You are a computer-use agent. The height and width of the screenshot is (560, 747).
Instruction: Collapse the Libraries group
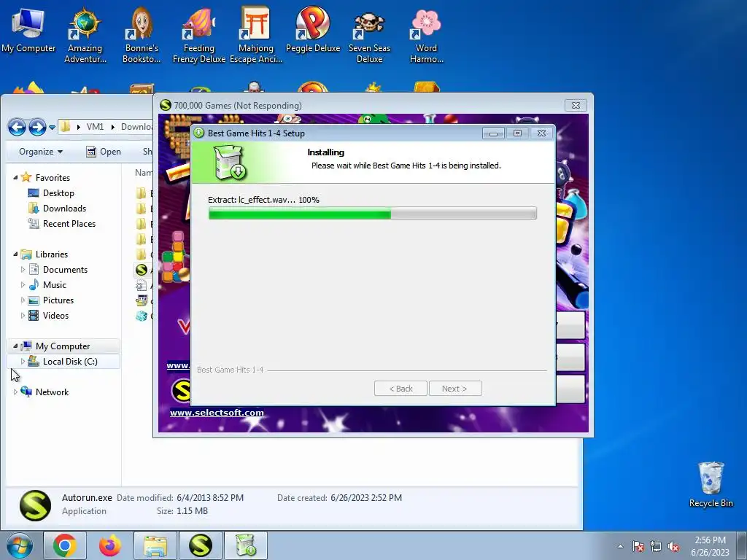coord(15,254)
